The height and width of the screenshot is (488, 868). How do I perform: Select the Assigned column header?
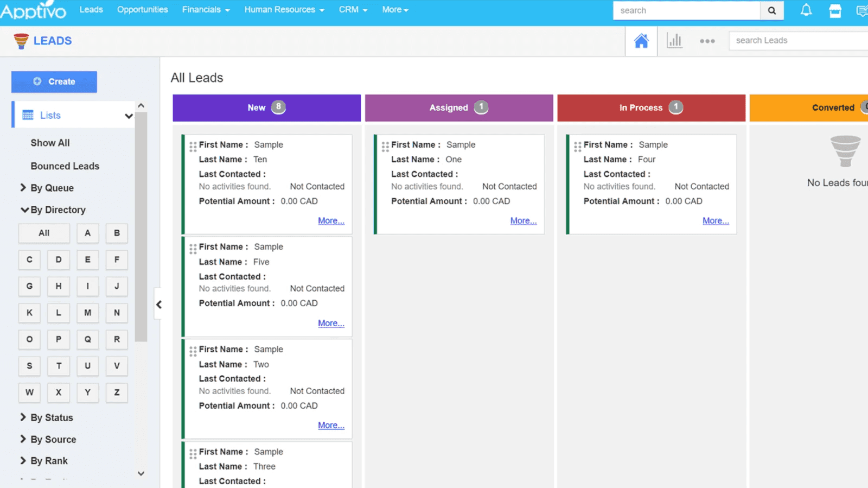(x=459, y=107)
